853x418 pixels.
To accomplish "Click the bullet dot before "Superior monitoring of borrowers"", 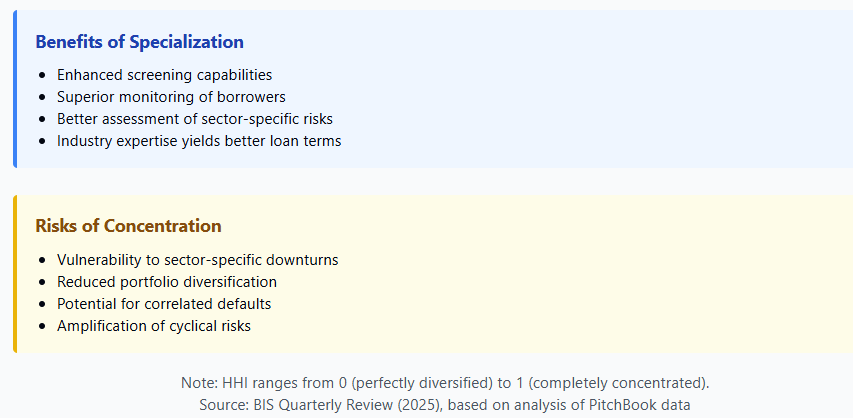I will click(40, 98).
